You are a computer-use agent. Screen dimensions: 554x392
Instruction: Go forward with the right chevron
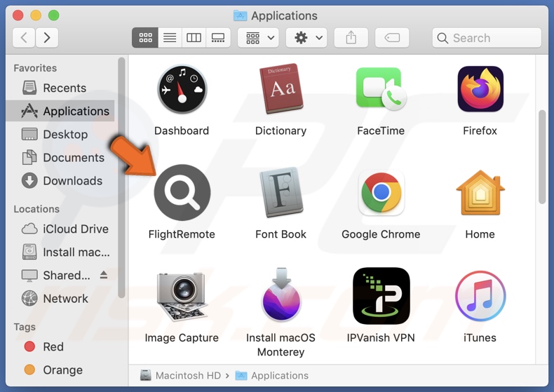[47, 37]
